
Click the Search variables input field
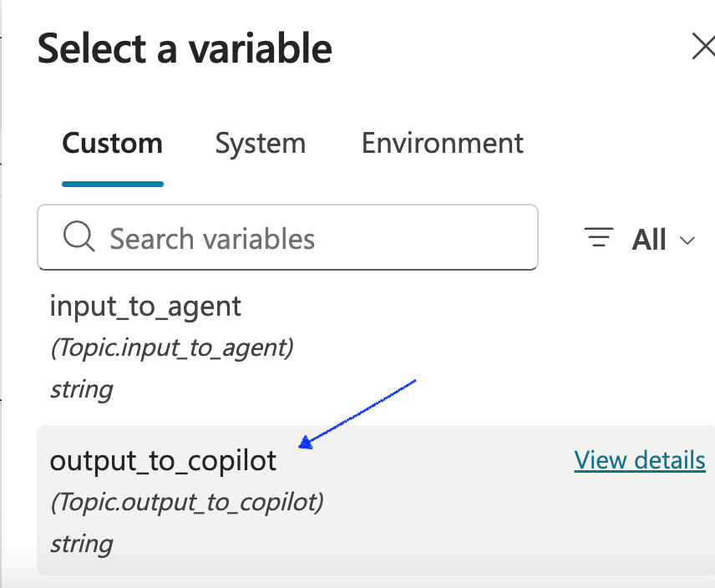[x=317, y=239]
